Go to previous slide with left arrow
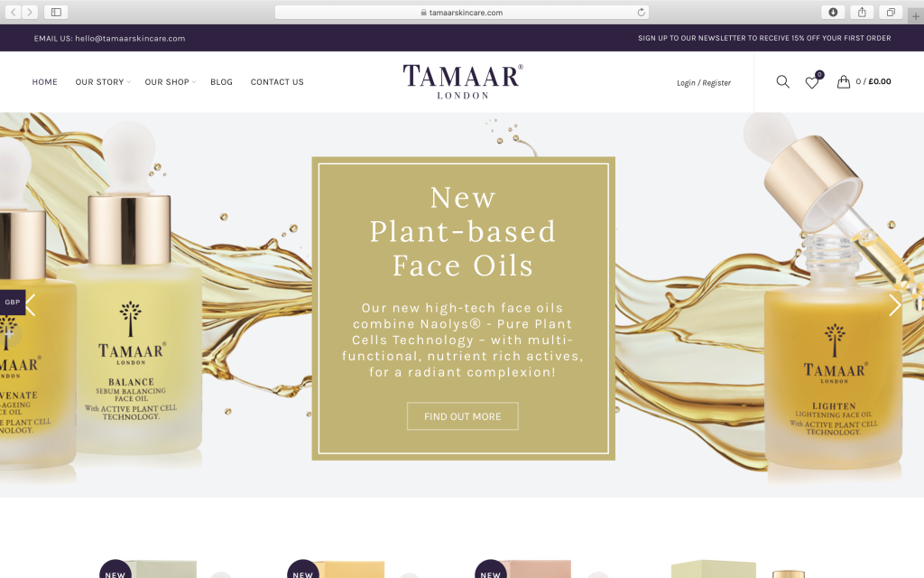924x578 pixels. (x=31, y=305)
